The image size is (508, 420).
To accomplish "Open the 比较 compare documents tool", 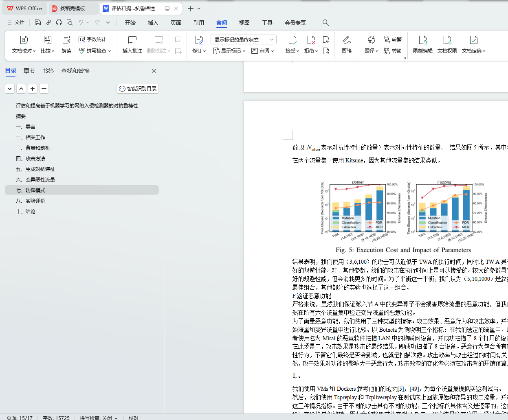I will pyautogui.click(x=47, y=45).
